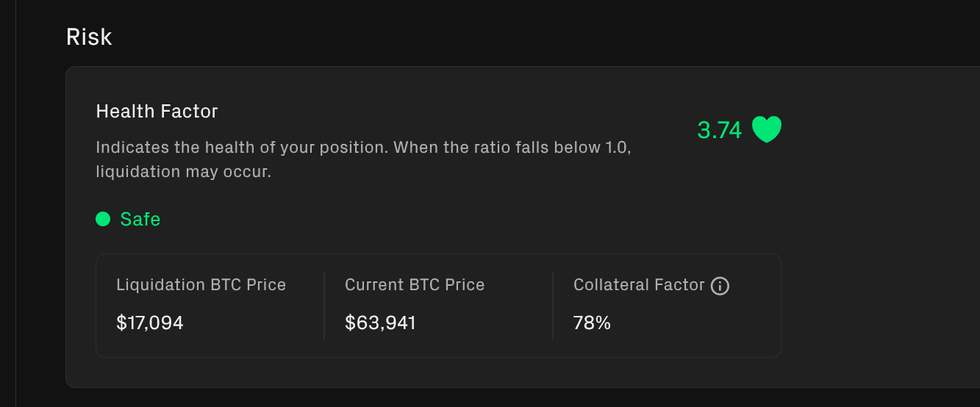Click the Safe status label
Screen dimensions: 980x407
pyautogui.click(x=140, y=219)
